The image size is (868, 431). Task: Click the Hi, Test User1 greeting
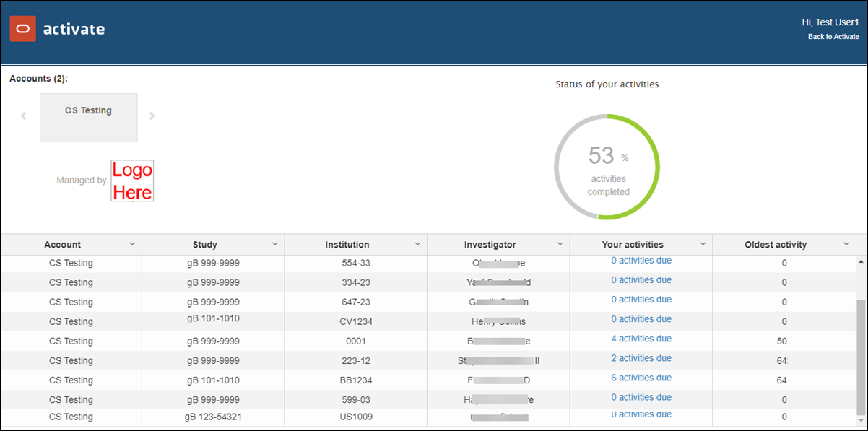(830, 22)
